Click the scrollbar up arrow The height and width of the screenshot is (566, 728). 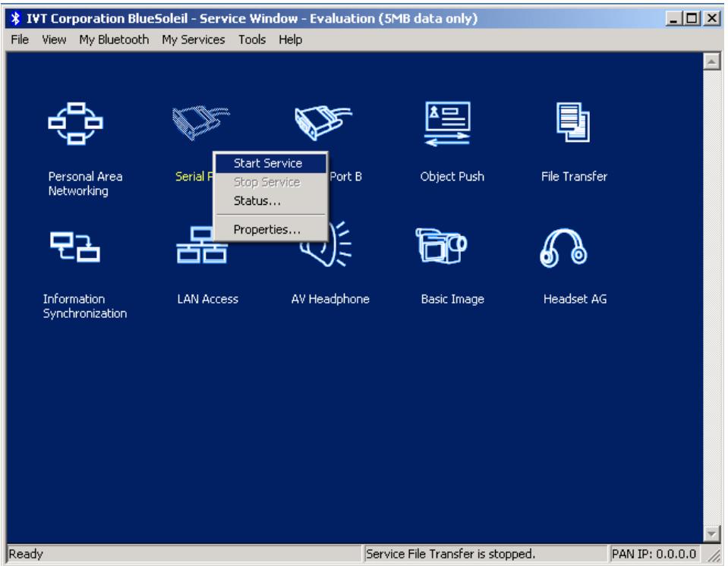[711, 61]
